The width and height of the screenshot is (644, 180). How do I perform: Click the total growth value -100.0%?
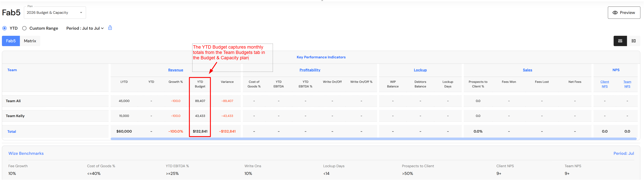pos(175,131)
